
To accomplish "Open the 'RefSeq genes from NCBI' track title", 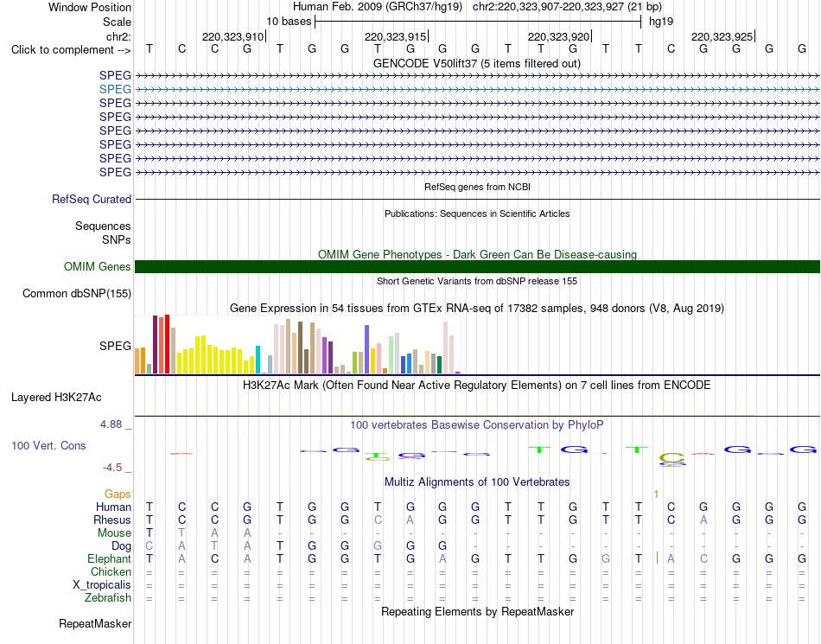I will click(x=477, y=187).
